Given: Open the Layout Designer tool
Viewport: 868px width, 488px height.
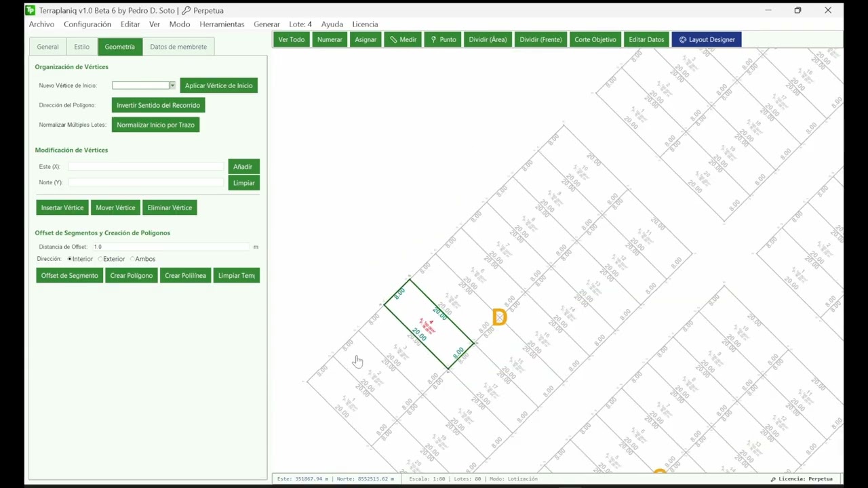Looking at the screenshot, I should pos(707,39).
